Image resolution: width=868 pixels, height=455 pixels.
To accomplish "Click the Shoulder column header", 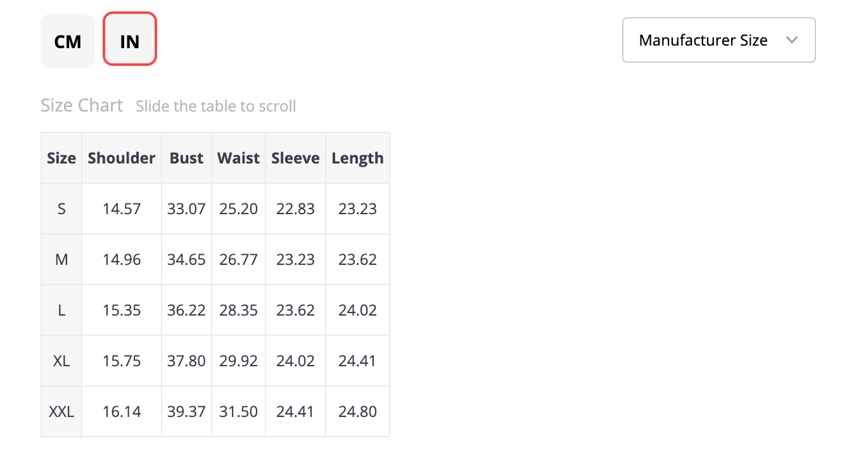I will click(x=122, y=158).
